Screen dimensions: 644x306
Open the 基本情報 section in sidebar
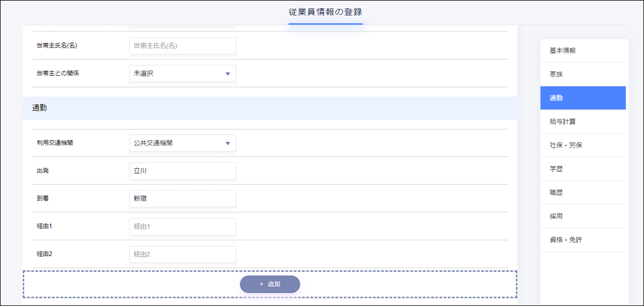(x=583, y=51)
